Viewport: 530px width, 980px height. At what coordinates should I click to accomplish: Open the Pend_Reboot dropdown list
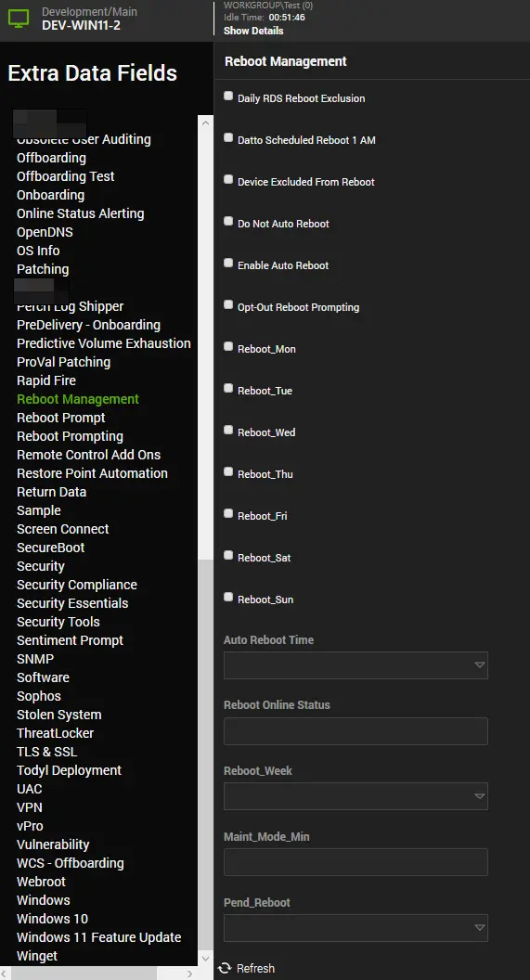355,928
